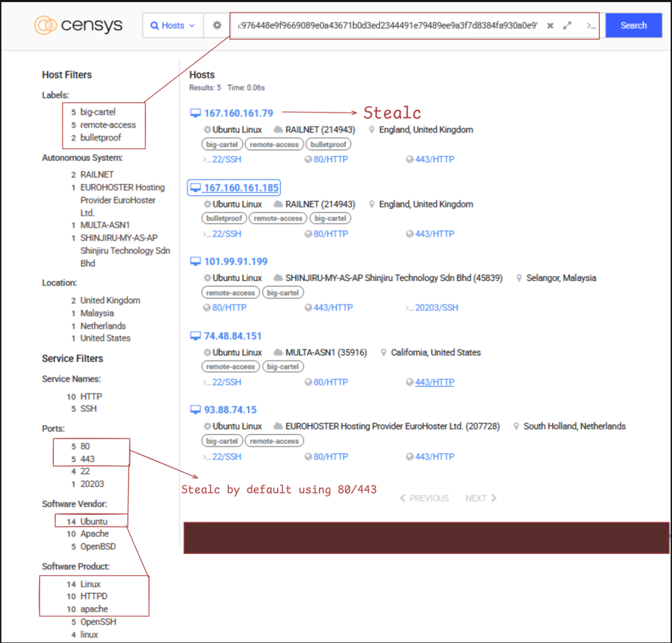Screen dimensions: 672x643
Task: Open host 74.48.84.151
Action: coord(233,336)
